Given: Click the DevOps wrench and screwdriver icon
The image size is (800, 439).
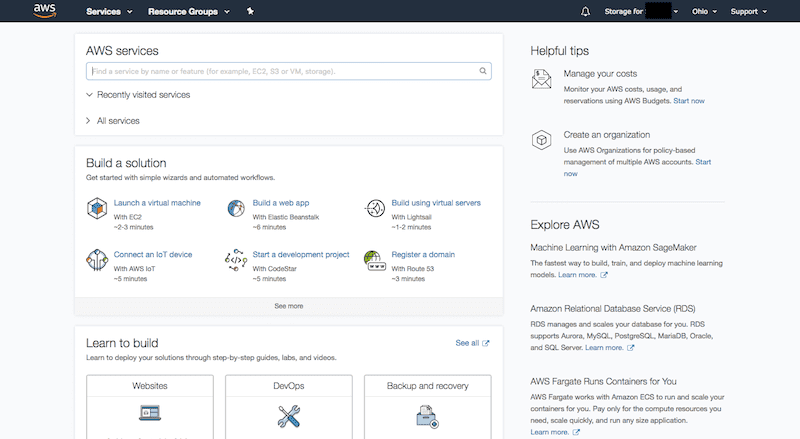Looking at the screenshot, I should tap(289, 416).
